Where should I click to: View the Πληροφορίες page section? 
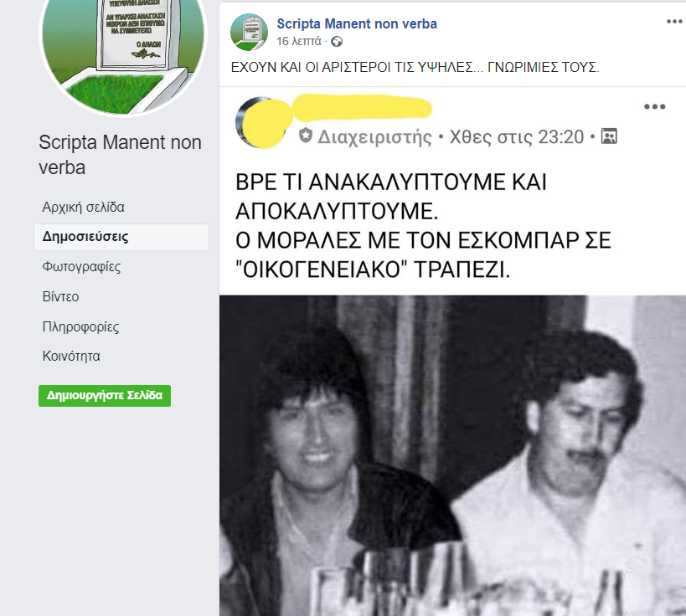tap(80, 326)
